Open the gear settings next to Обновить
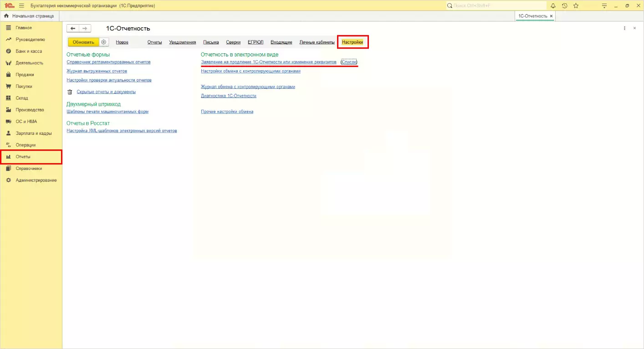 [104, 42]
